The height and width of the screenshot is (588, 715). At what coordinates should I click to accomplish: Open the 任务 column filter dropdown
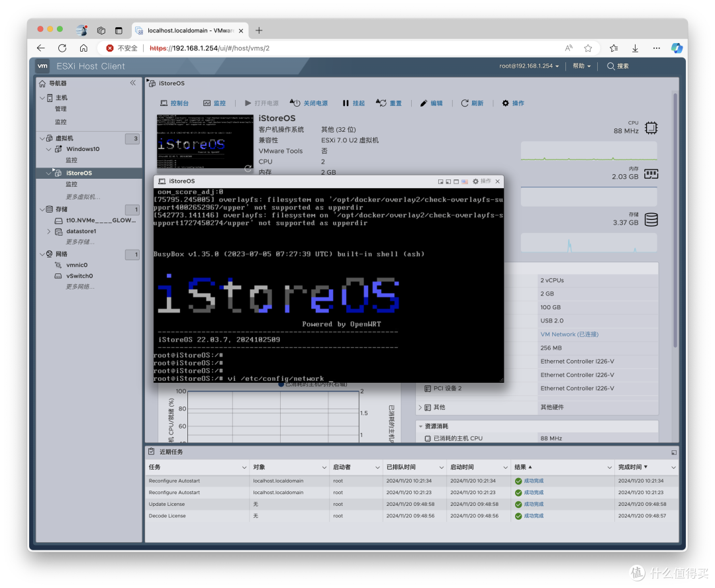243,467
